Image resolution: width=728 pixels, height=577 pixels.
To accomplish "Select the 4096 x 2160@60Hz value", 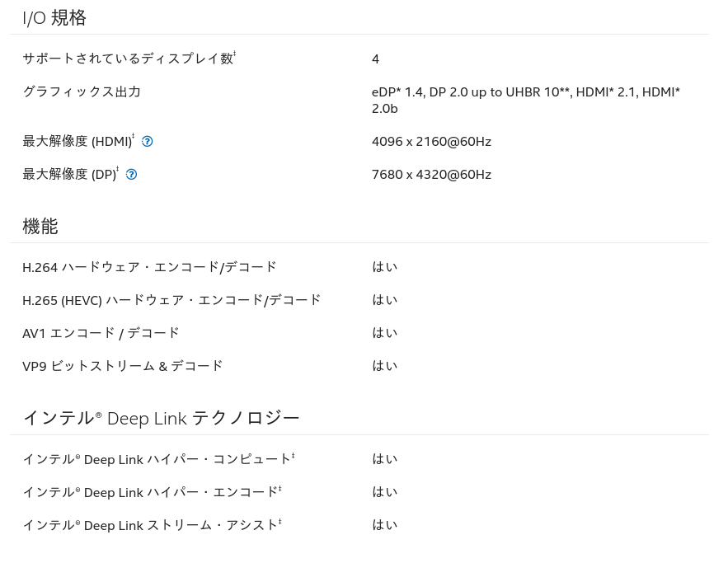I will pyautogui.click(x=431, y=141).
